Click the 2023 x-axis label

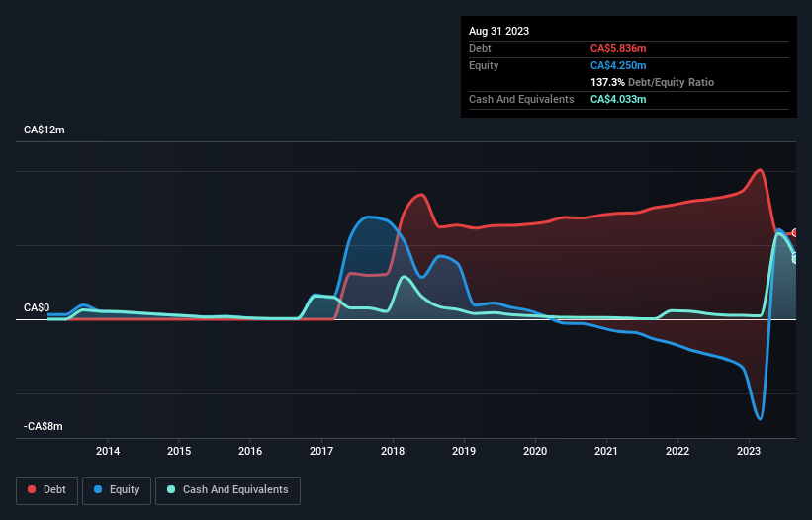click(x=749, y=451)
